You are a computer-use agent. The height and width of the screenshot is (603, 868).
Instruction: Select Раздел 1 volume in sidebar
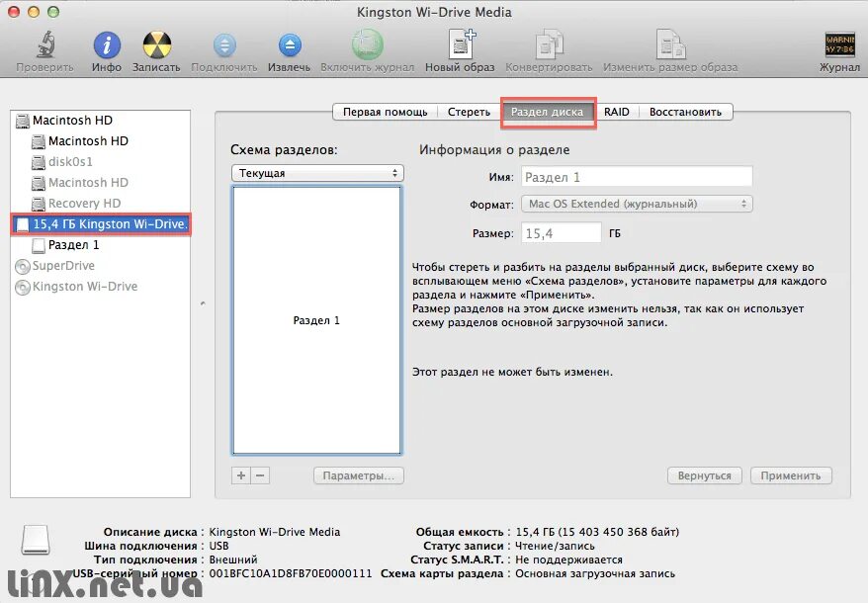(100, 245)
